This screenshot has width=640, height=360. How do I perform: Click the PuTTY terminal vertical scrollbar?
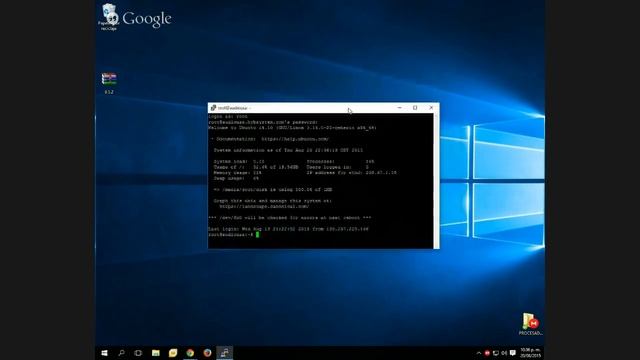click(436, 180)
